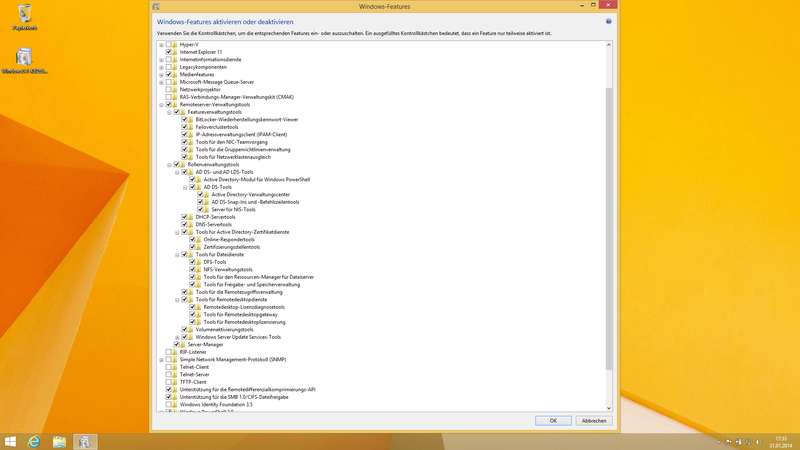The image size is (800, 450).
Task: Expand Windows Server Update Services-Tools node
Action: click(x=178, y=337)
